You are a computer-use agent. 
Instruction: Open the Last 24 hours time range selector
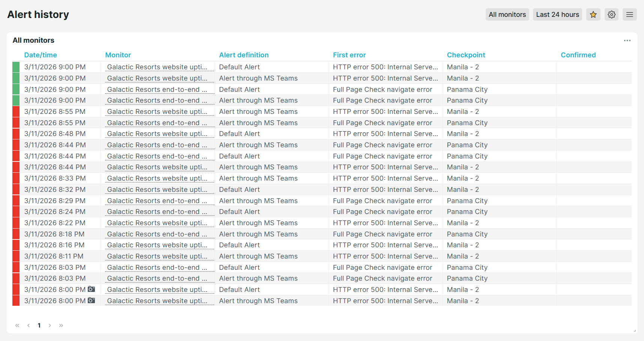coord(557,14)
